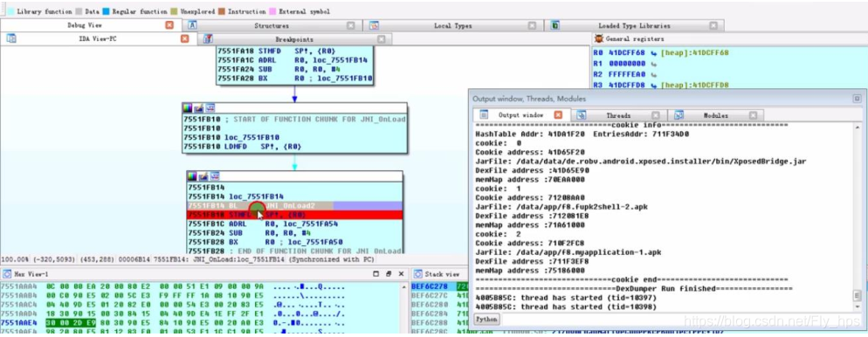The width and height of the screenshot is (868, 337).
Task: Open the Structures tab
Action: [x=272, y=25]
